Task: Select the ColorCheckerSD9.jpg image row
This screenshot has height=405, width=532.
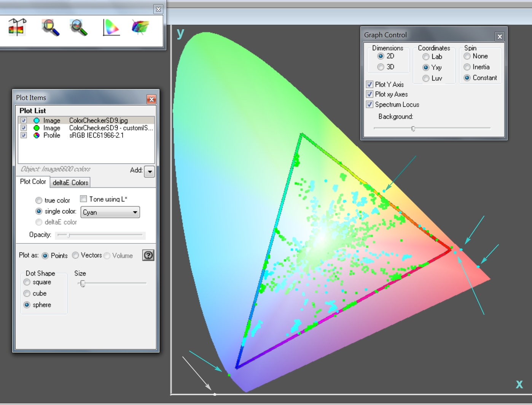Action: 86,121
